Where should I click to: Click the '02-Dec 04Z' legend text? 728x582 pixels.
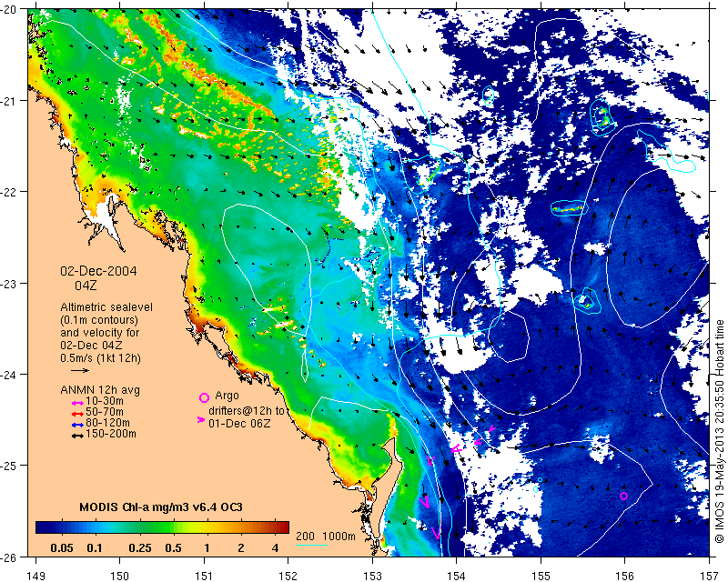[92, 346]
